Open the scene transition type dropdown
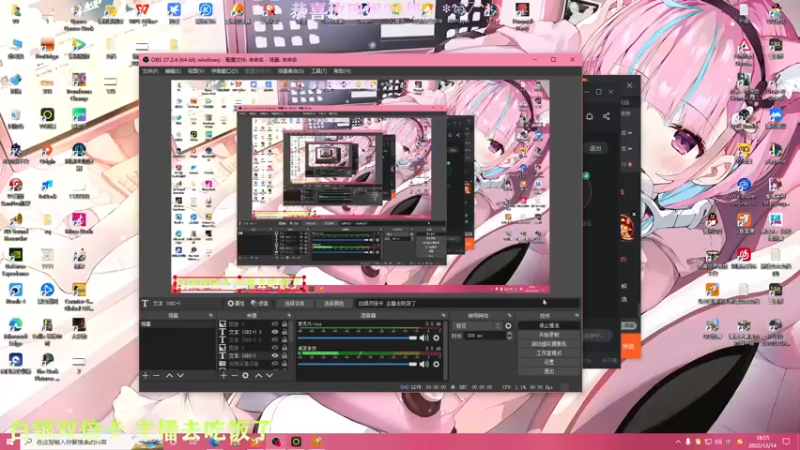This screenshot has height=450, width=800. [x=478, y=326]
